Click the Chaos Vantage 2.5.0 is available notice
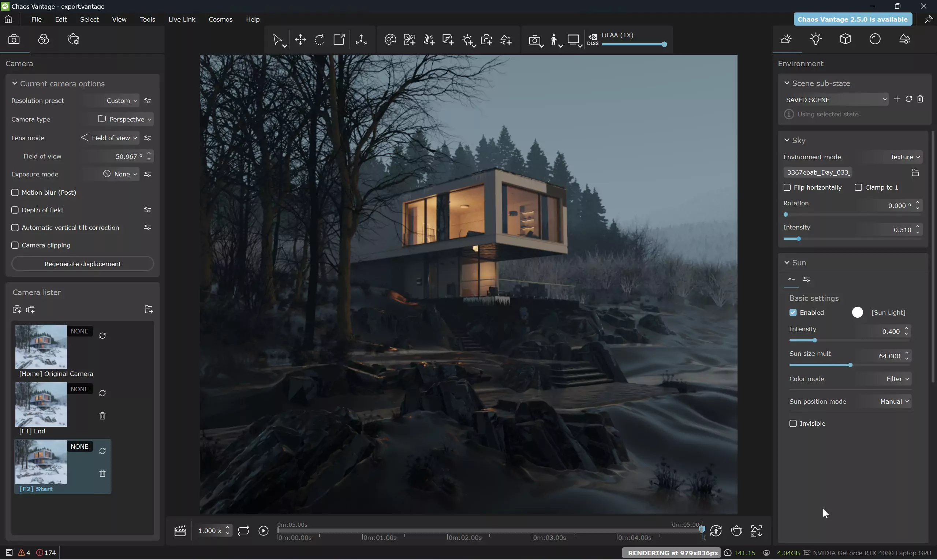This screenshot has height=560, width=937. click(x=852, y=19)
